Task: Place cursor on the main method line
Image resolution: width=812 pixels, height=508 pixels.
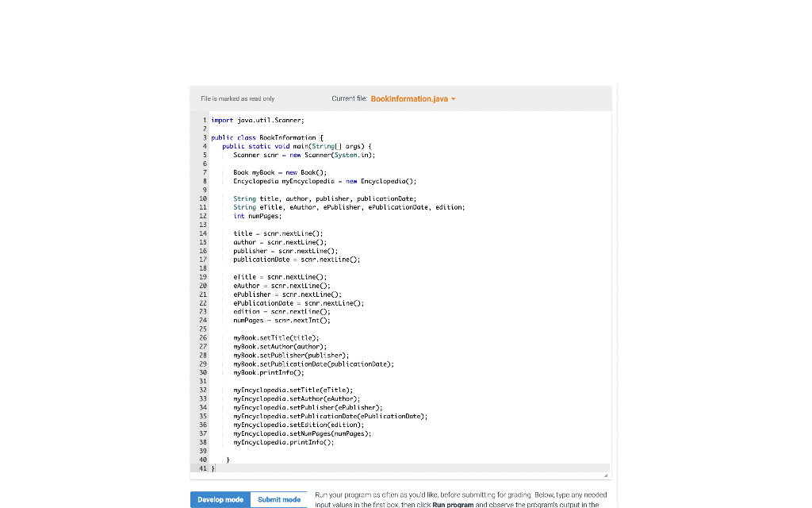Action: click(297, 146)
